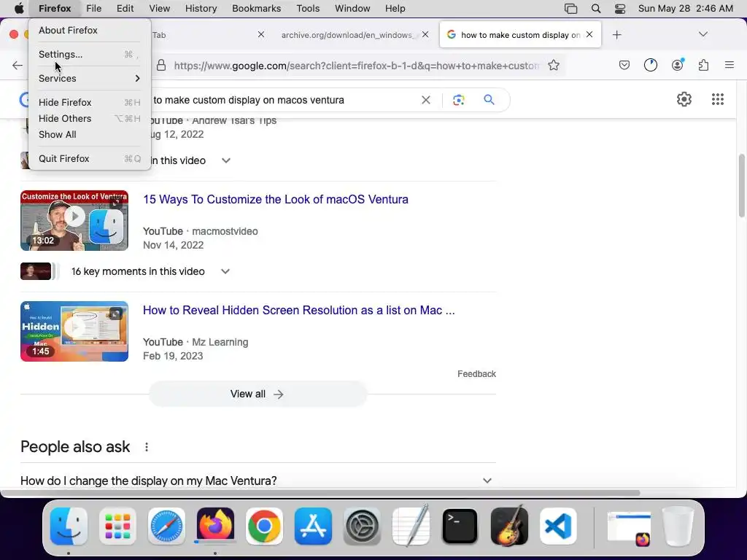Click the circular timer icon in toolbar

coord(651,65)
